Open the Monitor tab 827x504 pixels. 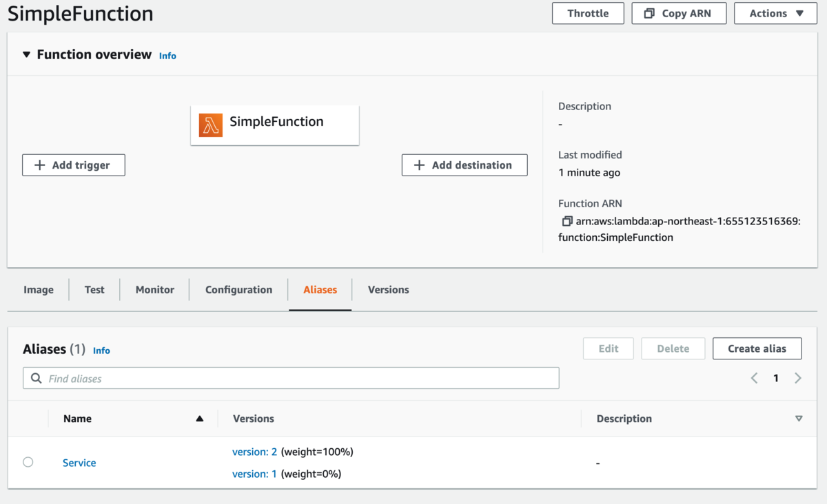click(155, 290)
